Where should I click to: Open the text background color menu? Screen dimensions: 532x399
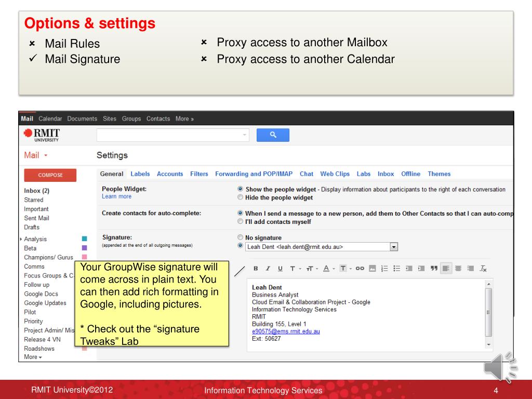point(345,269)
